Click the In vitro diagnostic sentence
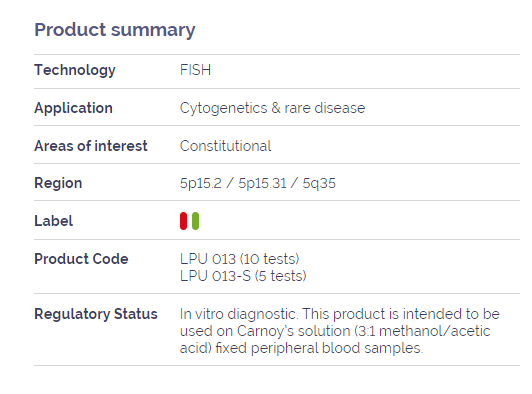 [x=239, y=314]
